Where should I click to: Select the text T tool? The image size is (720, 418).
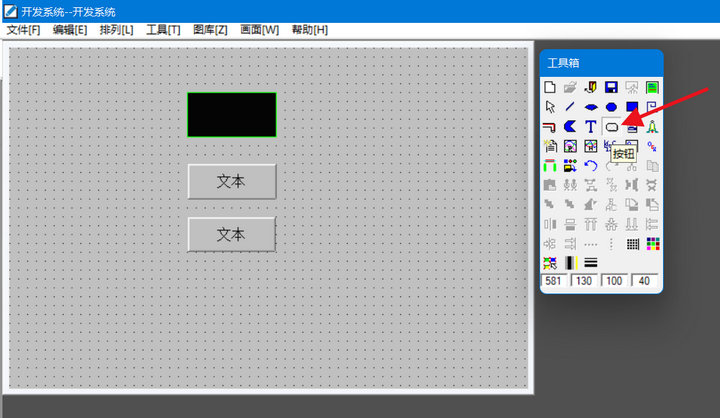[x=590, y=127]
